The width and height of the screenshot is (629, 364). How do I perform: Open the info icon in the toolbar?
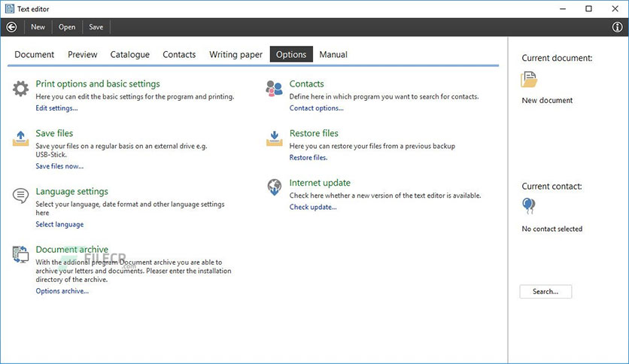click(617, 27)
